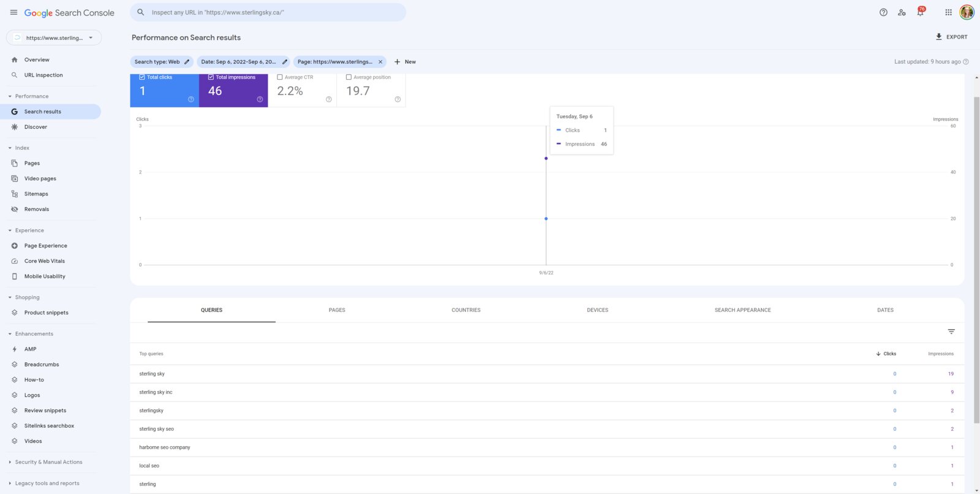980x494 pixels.
Task: Switch to the Devices tab
Action: pyautogui.click(x=598, y=310)
